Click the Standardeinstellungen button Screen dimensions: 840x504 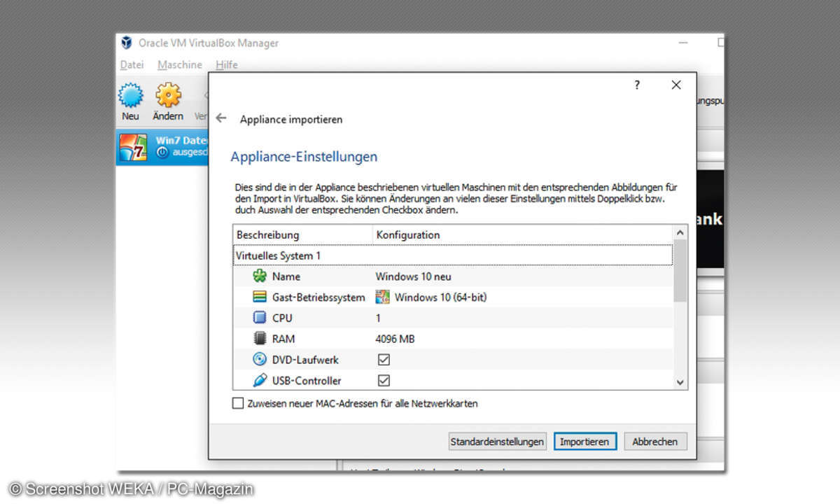(x=498, y=442)
